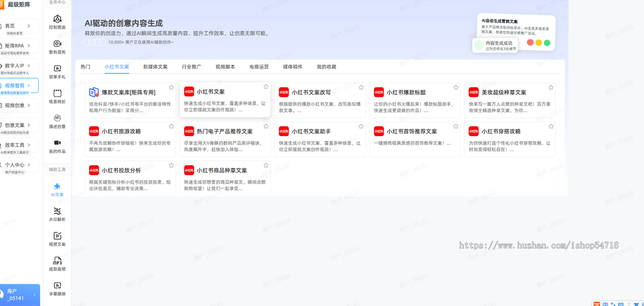Image resolution: width=644 pixels, height=306 pixels.
Task: Open the 美妆超级种草文案 card title
Action: [x=504, y=92]
